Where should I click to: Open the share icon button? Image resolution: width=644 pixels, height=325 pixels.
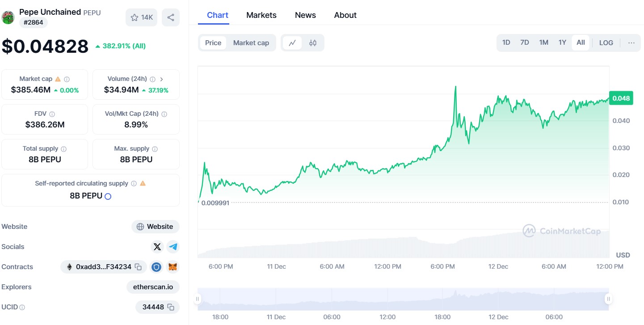[x=171, y=17]
